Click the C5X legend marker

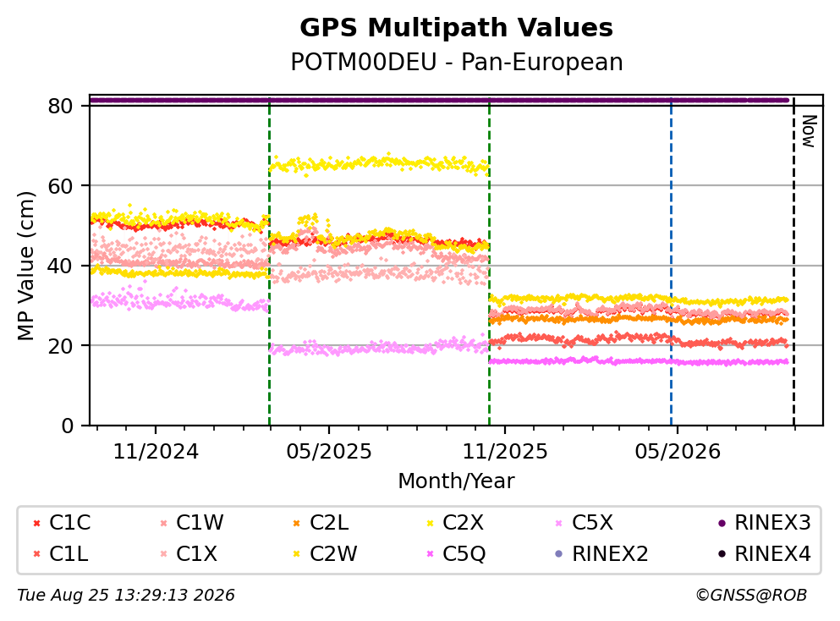pos(559,523)
